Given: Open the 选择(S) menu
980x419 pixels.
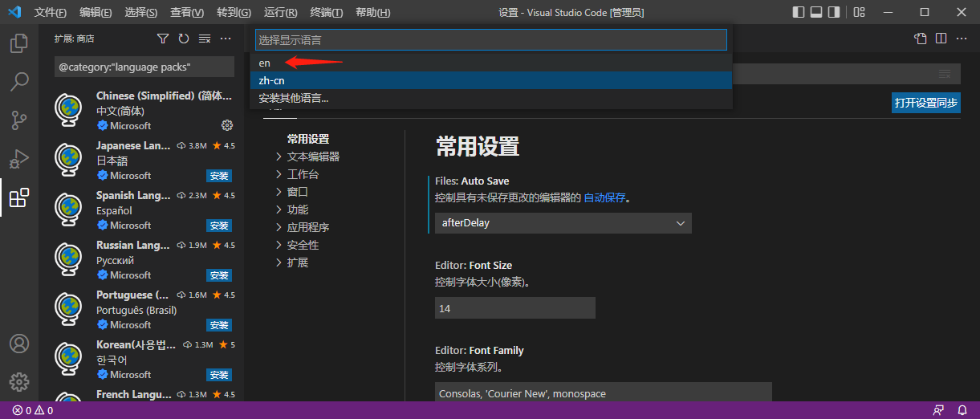Looking at the screenshot, I should [141, 13].
